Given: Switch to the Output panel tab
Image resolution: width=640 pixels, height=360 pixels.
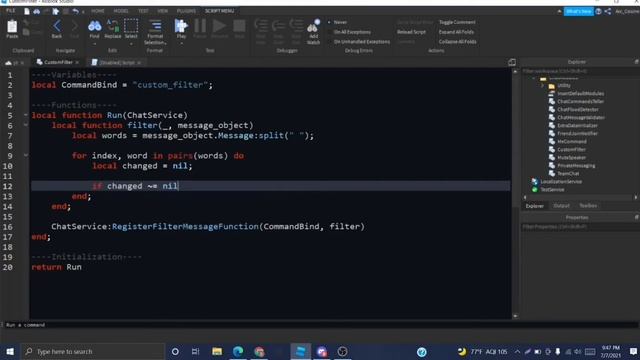Looking at the screenshot, I should click(x=561, y=206).
